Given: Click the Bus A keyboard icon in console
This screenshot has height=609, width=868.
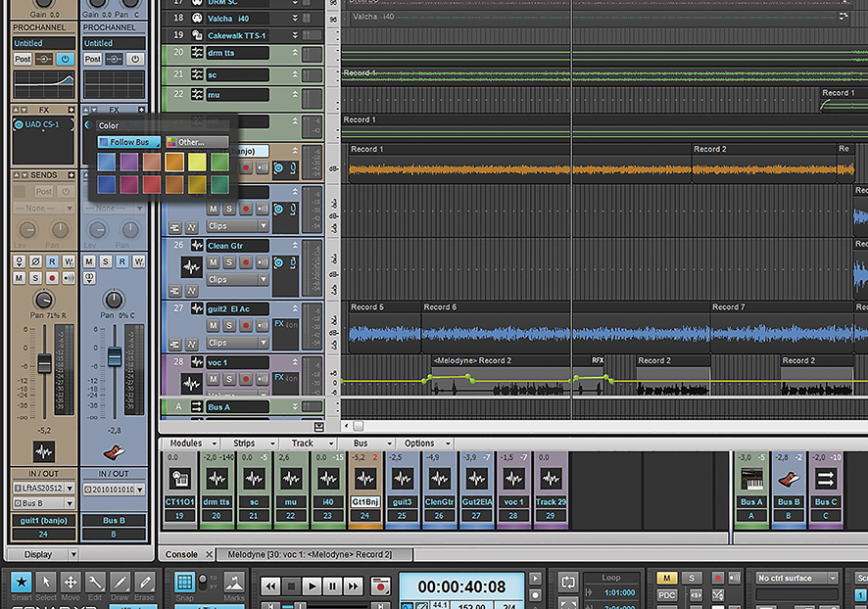Looking at the screenshot, I should pyautogui.click(x=751, y=479).
